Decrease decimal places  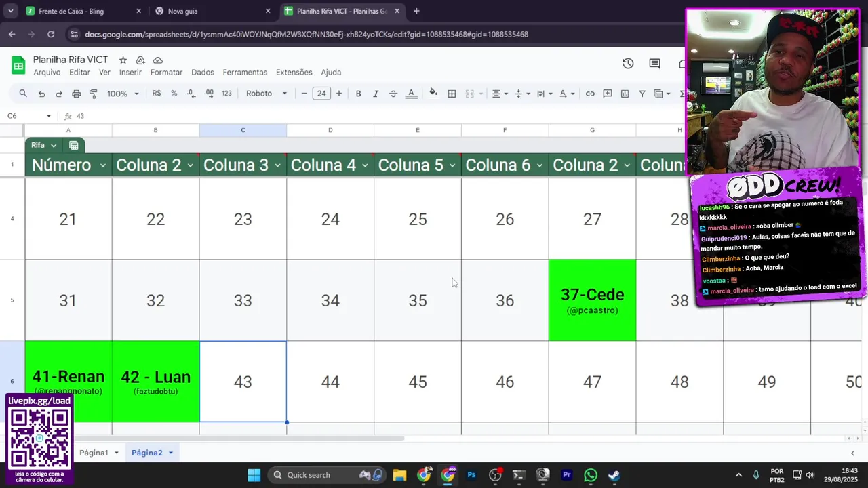pos(191,94)
